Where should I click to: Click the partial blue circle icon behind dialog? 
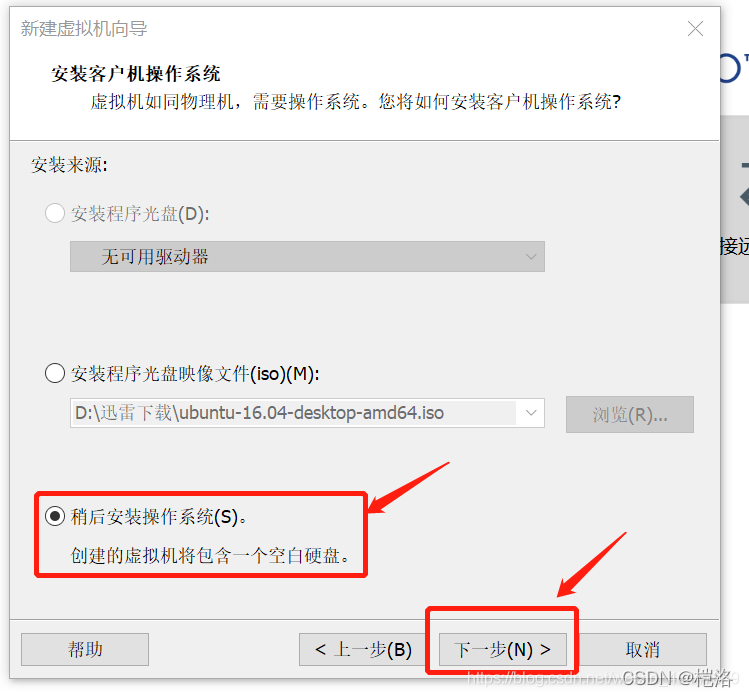(730, 68)
